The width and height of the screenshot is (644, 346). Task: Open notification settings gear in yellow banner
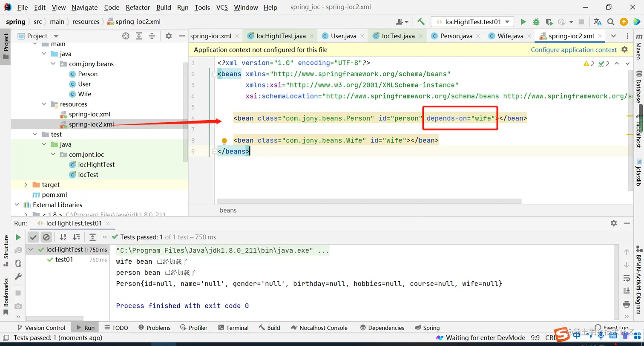tap(624, 49)
